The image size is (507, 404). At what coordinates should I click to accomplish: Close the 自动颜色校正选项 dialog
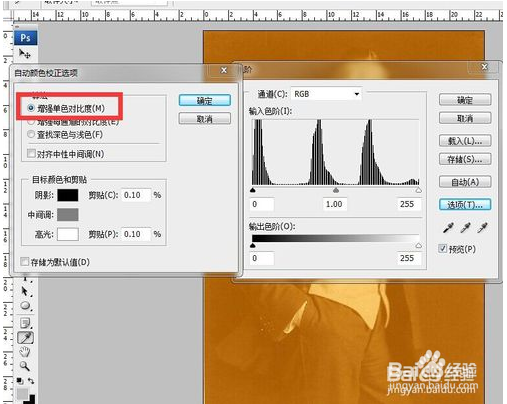[224, 70]
